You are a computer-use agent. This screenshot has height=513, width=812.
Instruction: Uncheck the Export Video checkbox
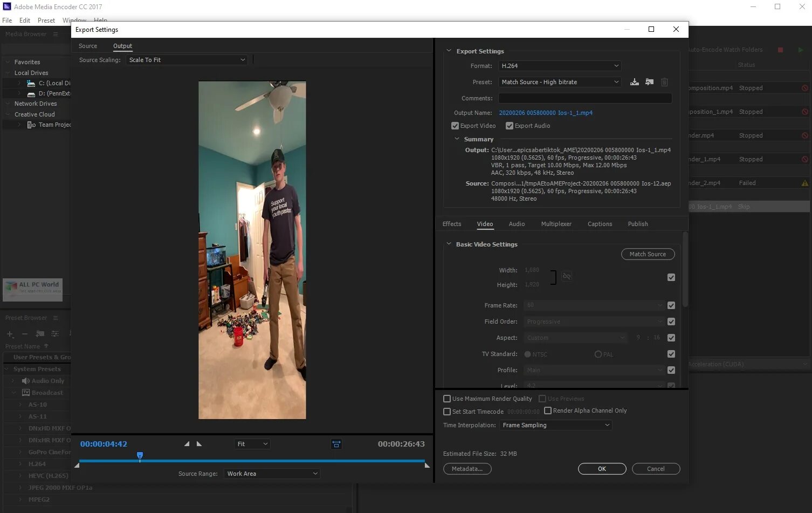coord(455,126)
